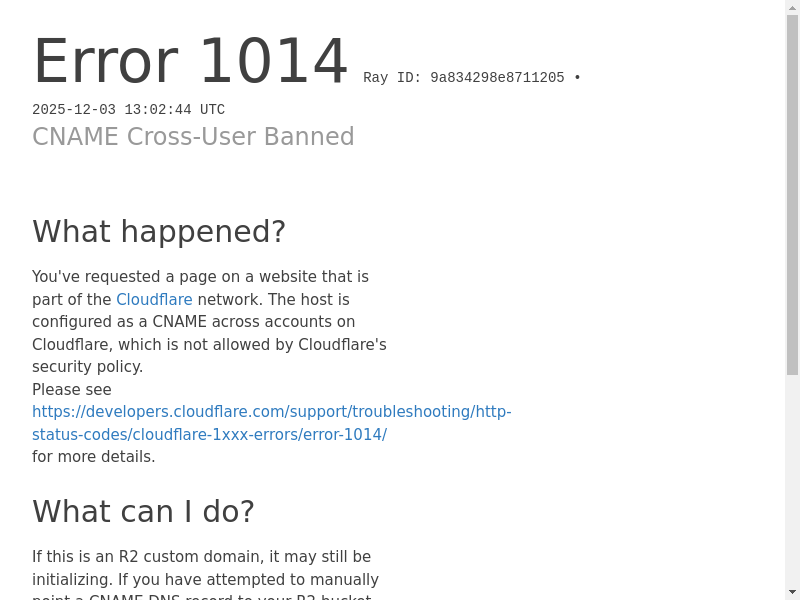Click the scrollbar up arrow
The image size is (800, 600).
[792, 7]
